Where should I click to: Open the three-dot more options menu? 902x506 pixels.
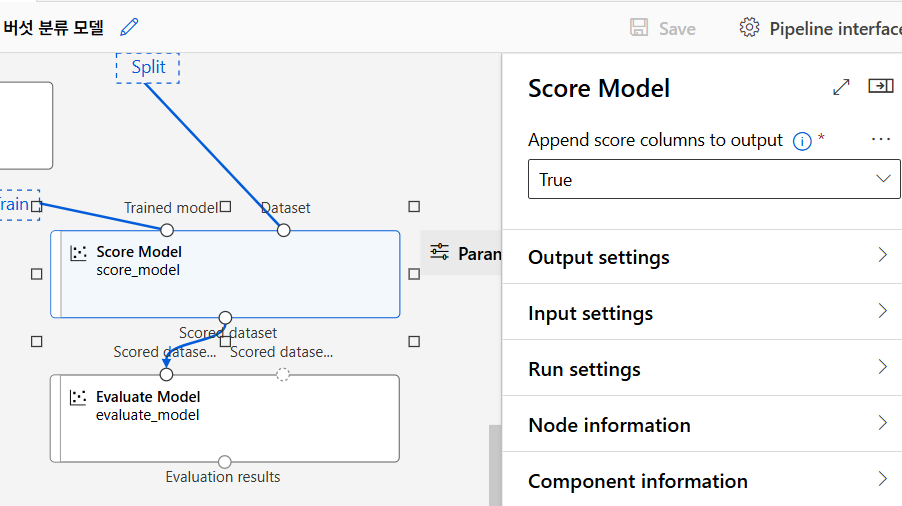tap(881, 140)
